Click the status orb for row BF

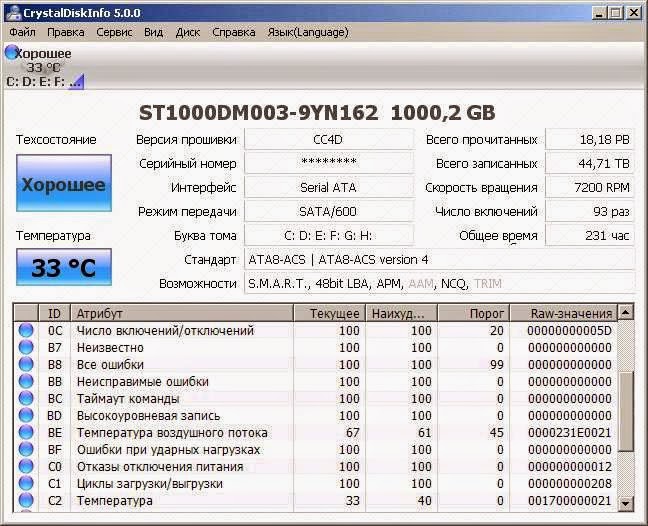[26, 449]
